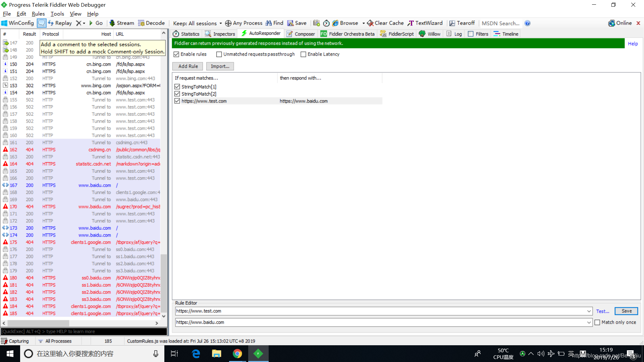The height and width of the screenshot is (362, 644).
Task: Click the Online status indicator
Action: (x=620, y=23)
